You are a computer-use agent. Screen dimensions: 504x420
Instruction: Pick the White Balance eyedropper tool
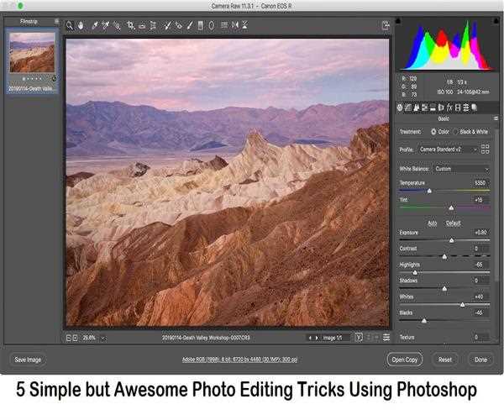[93, 25]
